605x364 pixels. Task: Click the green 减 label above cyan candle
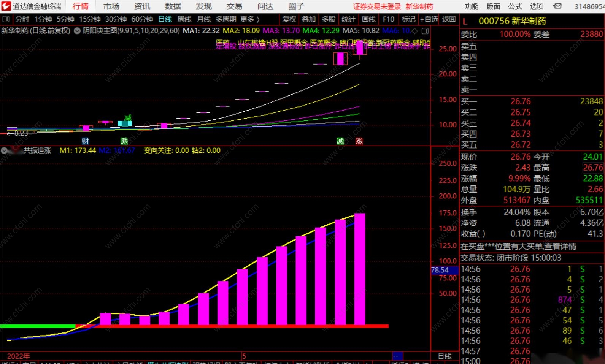(x=128, y=117)
